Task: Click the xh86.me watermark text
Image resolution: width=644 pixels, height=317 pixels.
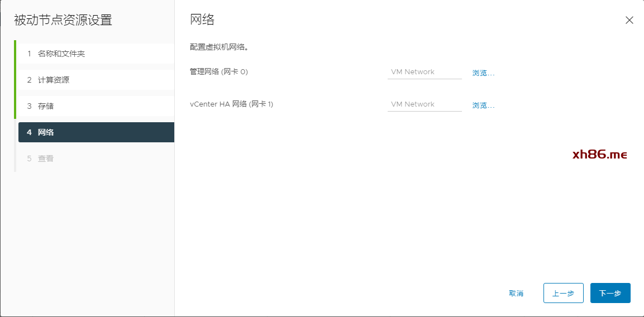Action: tap(600, 155)
